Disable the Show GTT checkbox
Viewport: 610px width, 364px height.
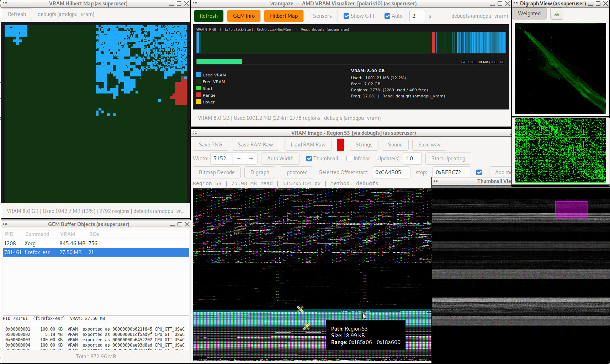(346, 16)
